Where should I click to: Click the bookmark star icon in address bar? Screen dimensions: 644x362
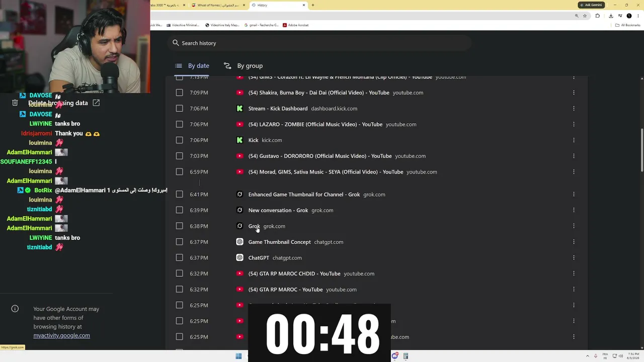tap(585, 16)
